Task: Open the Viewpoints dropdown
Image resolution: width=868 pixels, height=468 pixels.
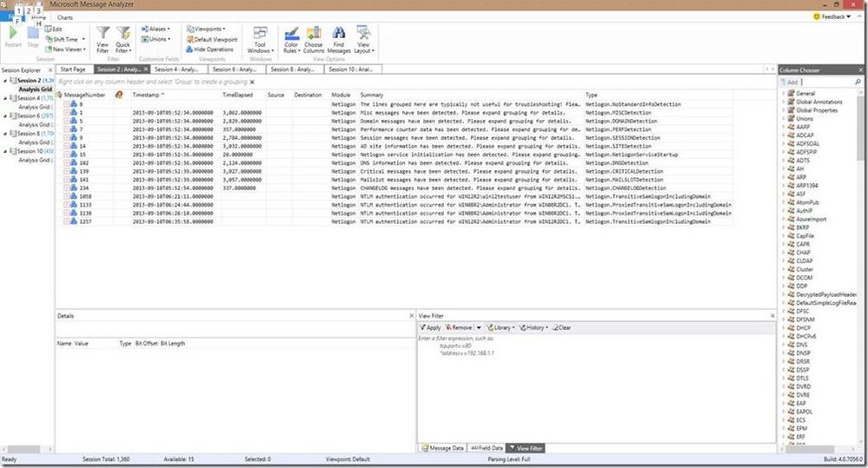Action: tap(206, 29)
